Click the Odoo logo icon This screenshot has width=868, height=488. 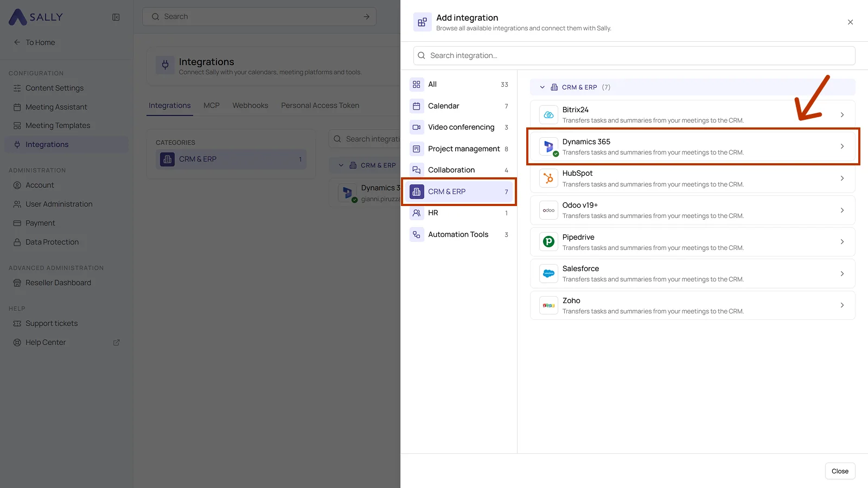point(548,210)
